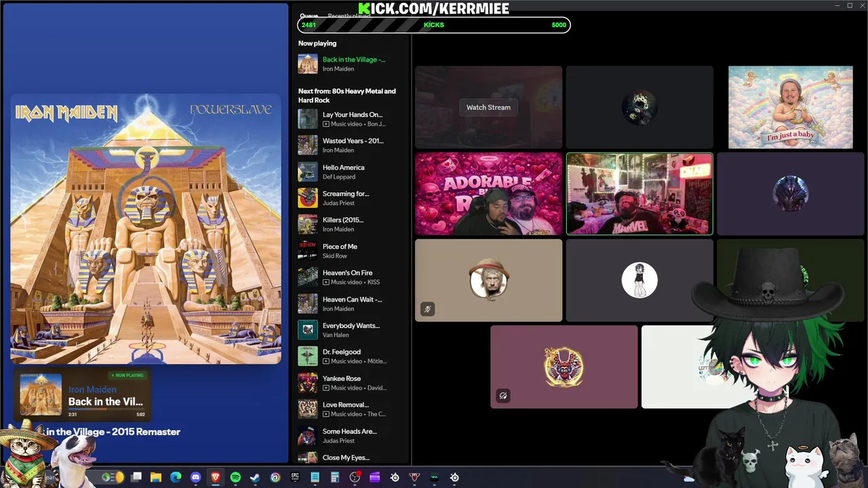The height and width of the screenshot is (488, 868).
Task: Open Brave browser taskbar icon
Action: point(216,477)
